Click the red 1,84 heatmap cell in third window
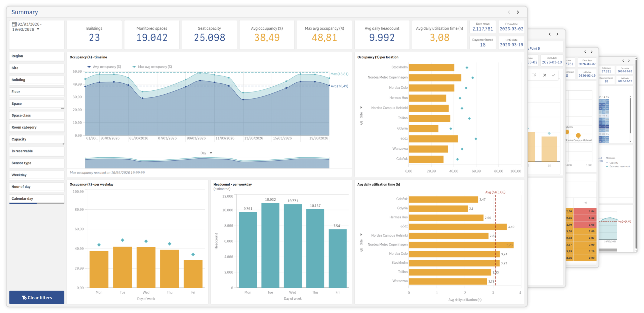This screenshot has width=644, height=313. pyautogui.click(x=585, y=211)
